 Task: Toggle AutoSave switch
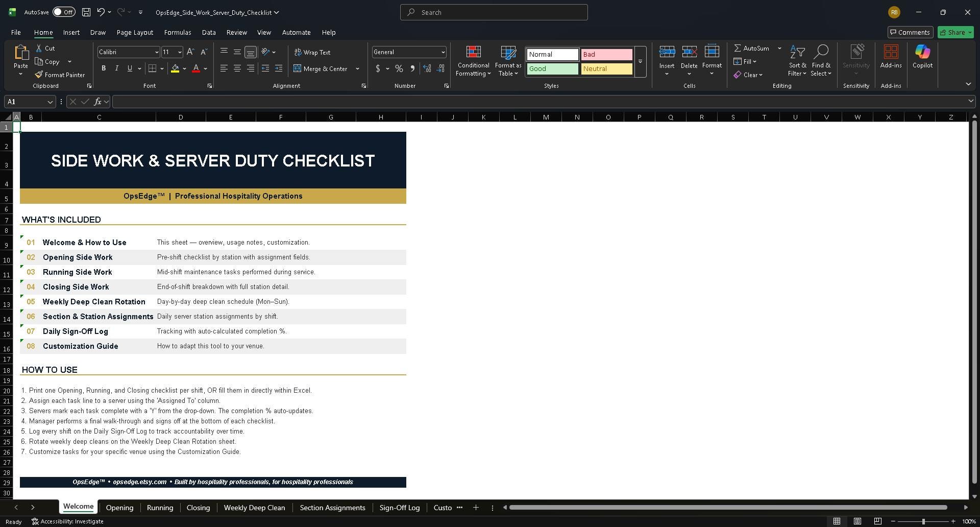[64, 12]
